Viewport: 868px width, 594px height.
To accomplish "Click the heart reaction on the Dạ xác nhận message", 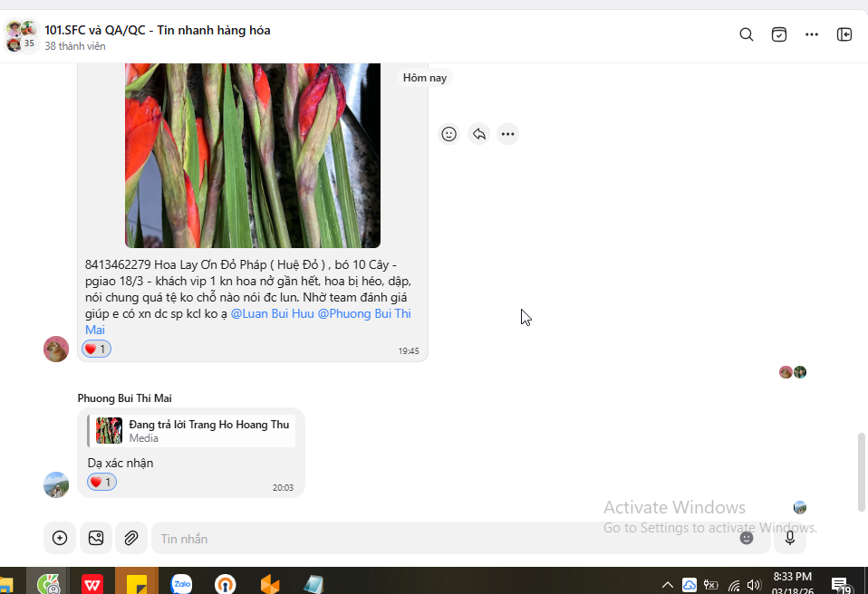I will pyautogui.click(x=101, y=483).
